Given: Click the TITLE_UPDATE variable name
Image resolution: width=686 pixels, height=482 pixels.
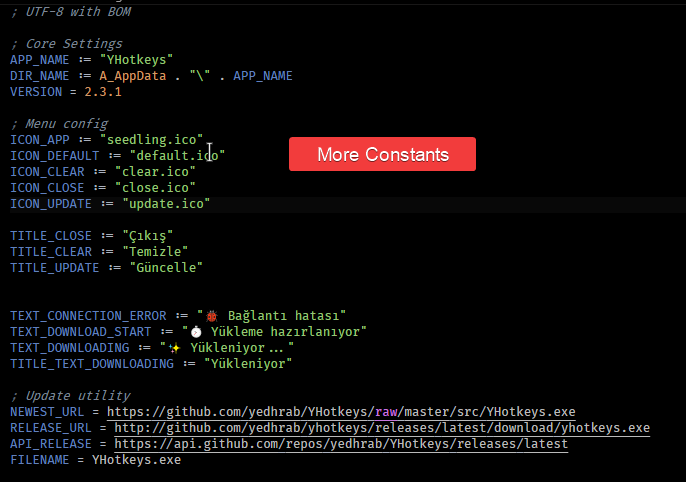Looking at the screenshot, I should 55,268.
